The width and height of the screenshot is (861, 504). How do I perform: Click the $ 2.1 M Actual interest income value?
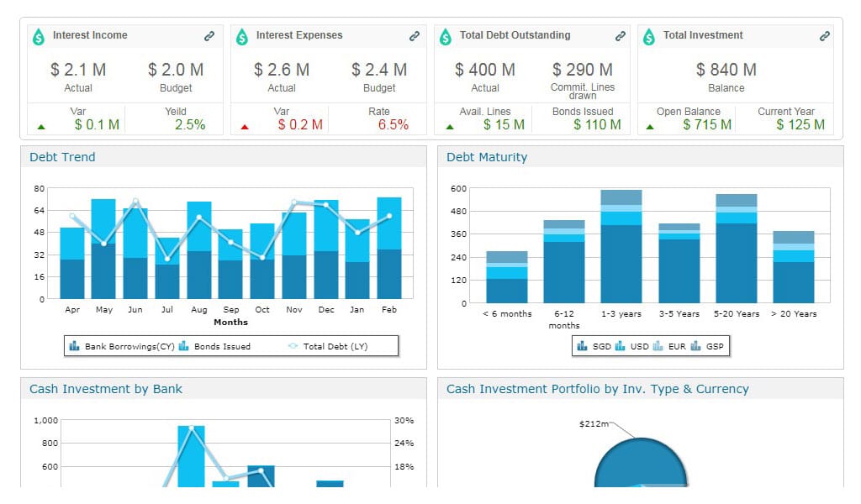[x=78, y=70]
